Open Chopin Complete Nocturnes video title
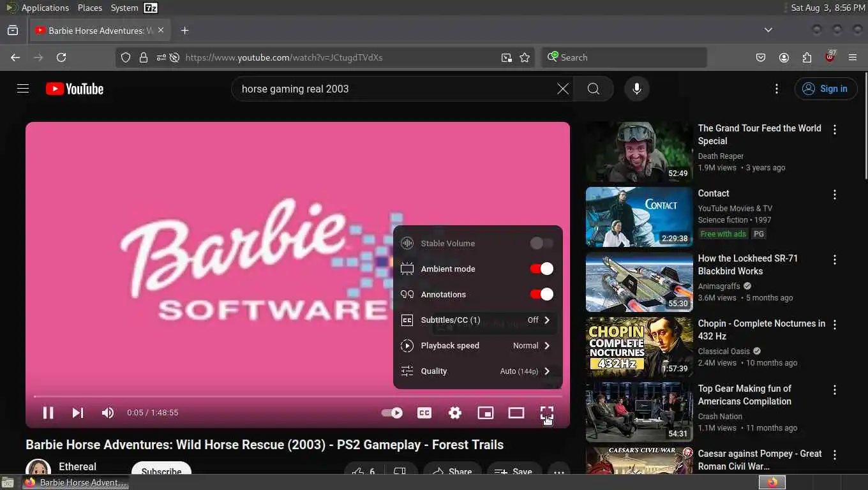868x490 pixels. [x=761, y=330]
